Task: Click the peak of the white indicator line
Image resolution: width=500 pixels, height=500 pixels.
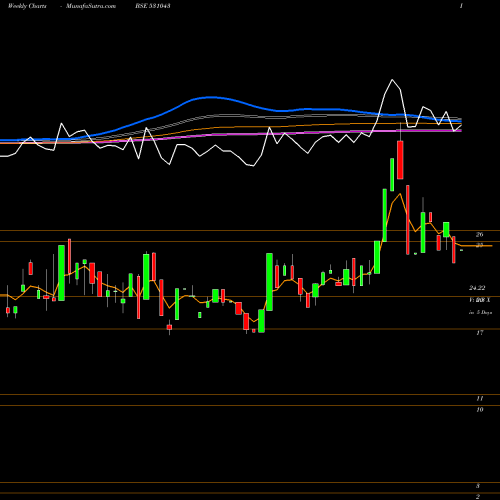Action: [x=392, y=80]
